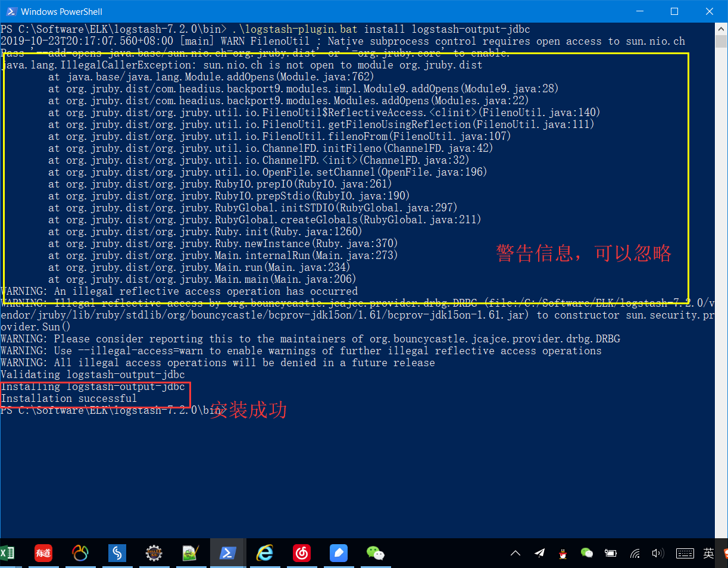Click the PowerShell window title icon
The height and width of the screenshot is (568, 728).
tap(10, 11)
